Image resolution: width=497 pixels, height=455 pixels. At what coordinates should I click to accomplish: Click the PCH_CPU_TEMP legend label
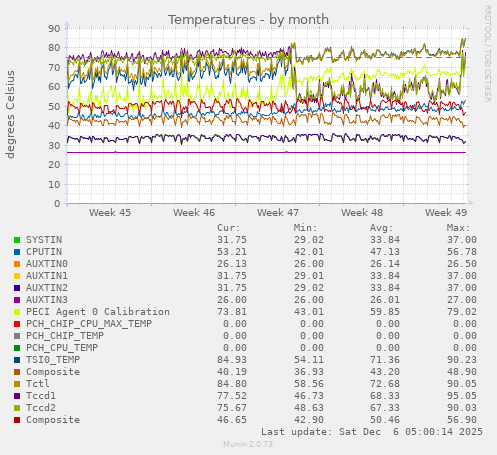[x=62, y=348]
